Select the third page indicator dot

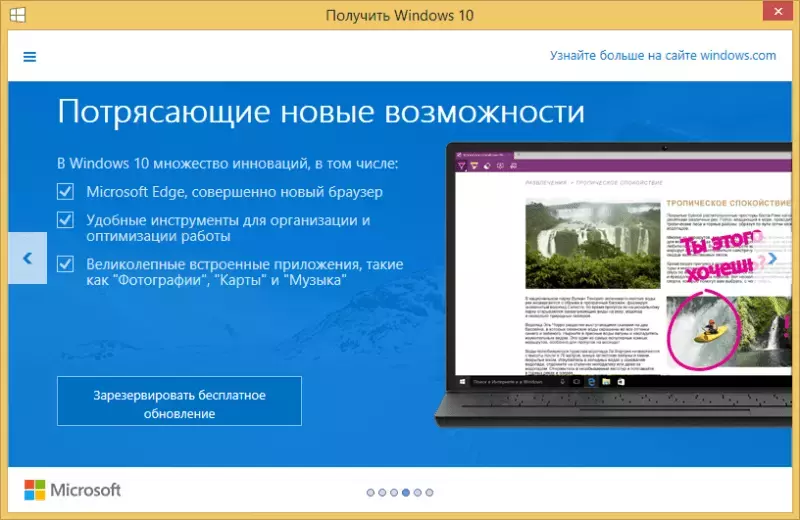[394, 492]
